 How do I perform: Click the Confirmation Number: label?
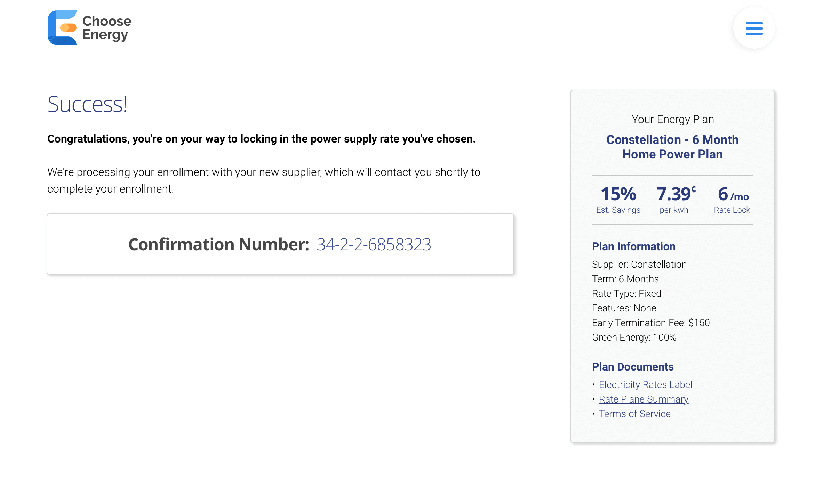(219, 244)
